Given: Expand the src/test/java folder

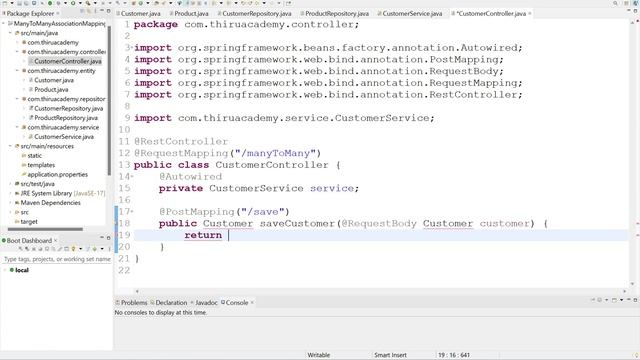Looking at the screenshot, I should (10, 184).
